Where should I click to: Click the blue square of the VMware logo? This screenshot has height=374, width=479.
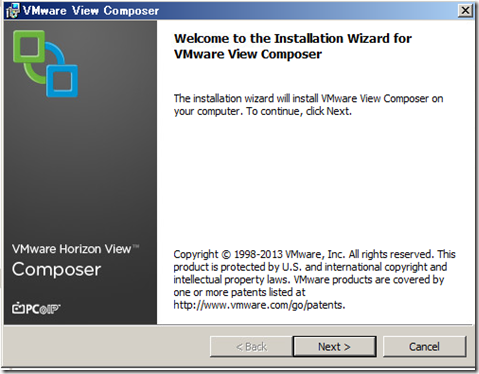tap(62, 81)
